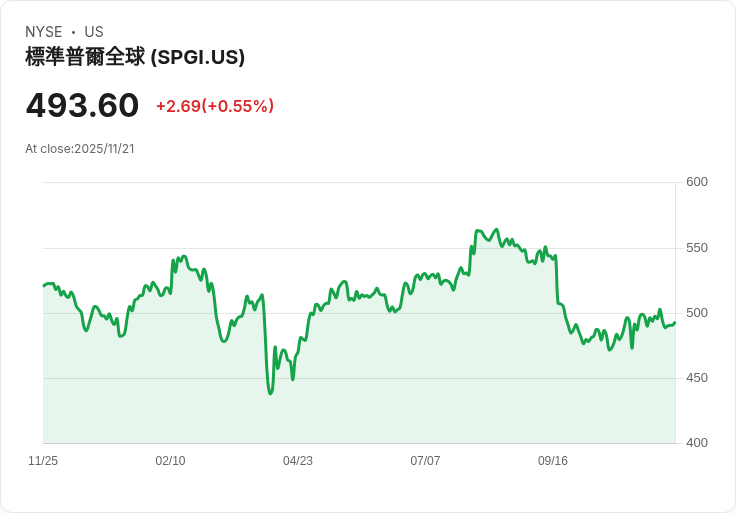Click the lowest trough of the price line
The image size is (736, 513).
coord(270,393)
